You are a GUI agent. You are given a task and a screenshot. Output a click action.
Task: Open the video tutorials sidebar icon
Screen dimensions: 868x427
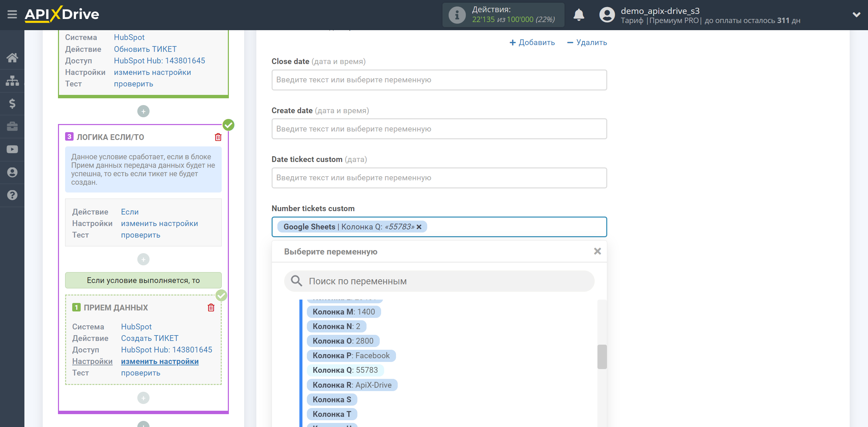coord(12,149)
